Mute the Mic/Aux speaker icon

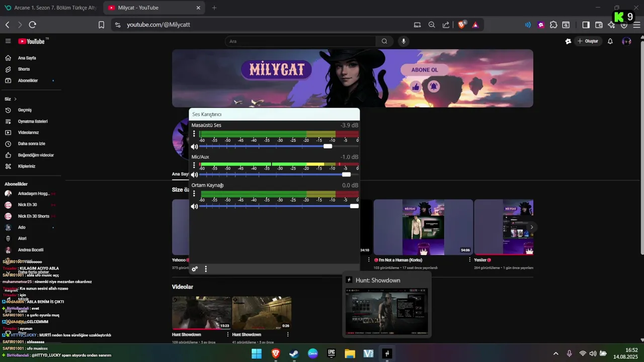194,175
